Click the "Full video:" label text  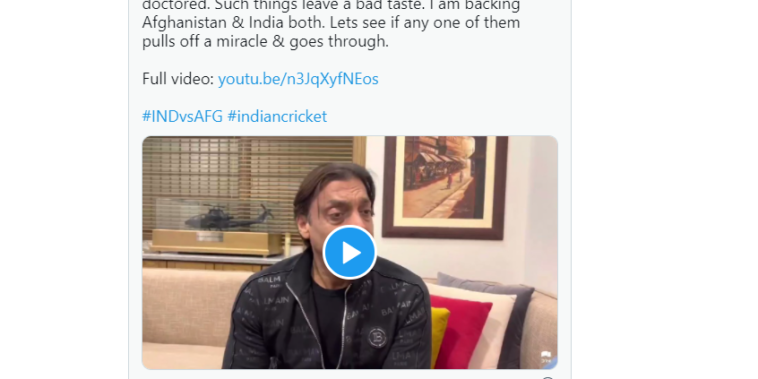pyautogui.click(x=178, y=79)
